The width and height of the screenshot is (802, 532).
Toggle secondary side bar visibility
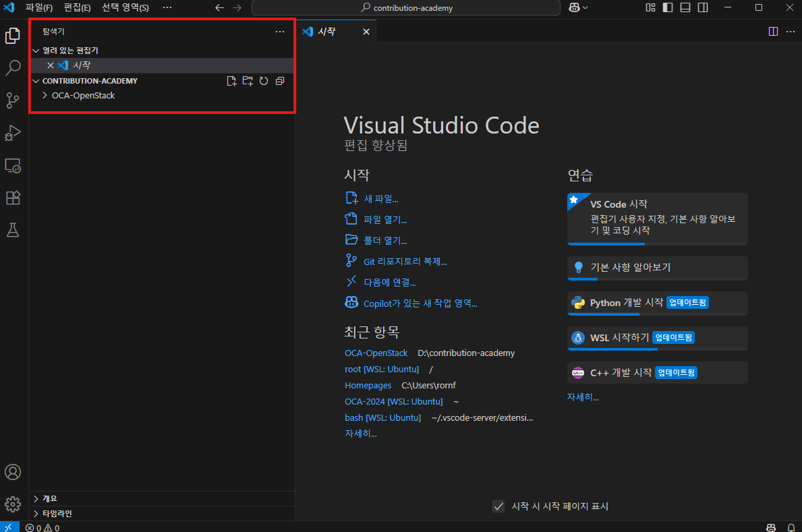[704, 7]
